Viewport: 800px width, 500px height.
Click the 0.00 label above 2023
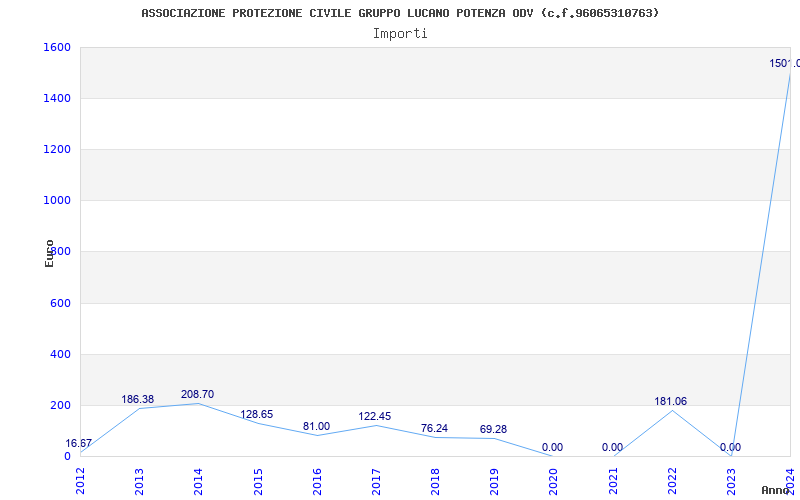730,448
